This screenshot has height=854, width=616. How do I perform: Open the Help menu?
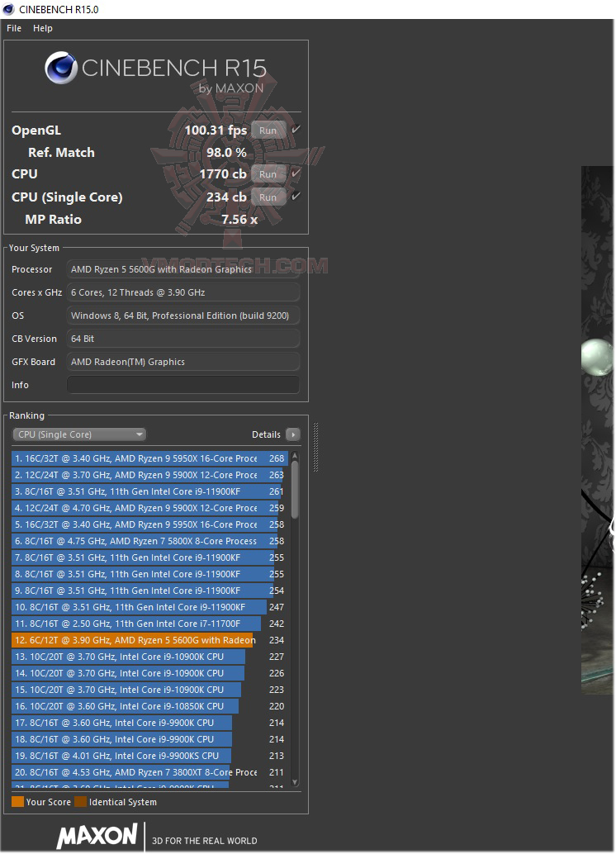tap(42, 28)
